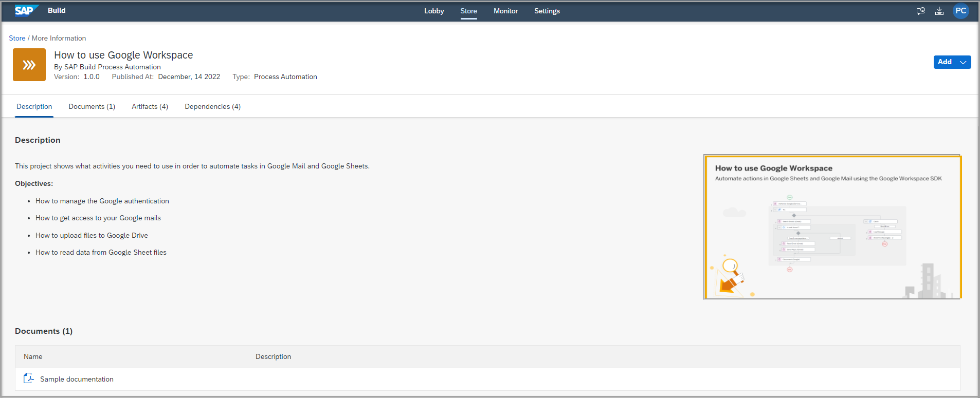Click the 'More Information' breadcrumb text
This screenshot has width=980, height=398.
(x=59, y=38)
